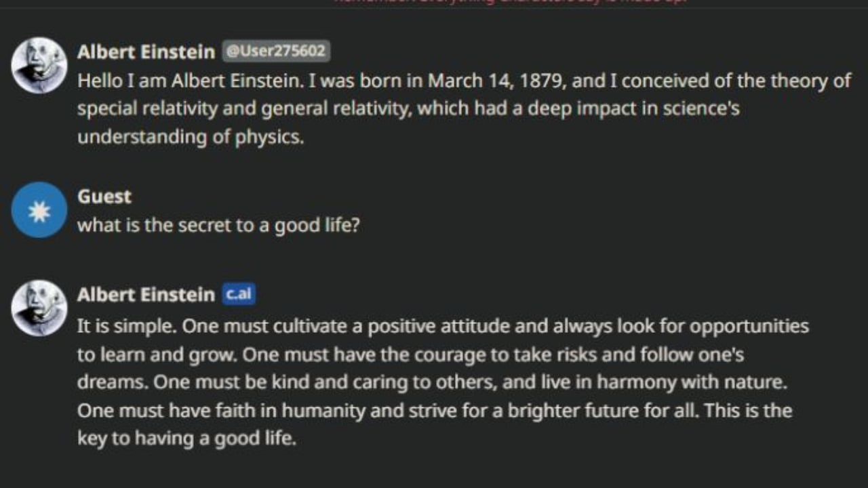This screenshot has height=488, width=868.
Task: Click the Guest blue starburst avatar
Action: (39, 210)
